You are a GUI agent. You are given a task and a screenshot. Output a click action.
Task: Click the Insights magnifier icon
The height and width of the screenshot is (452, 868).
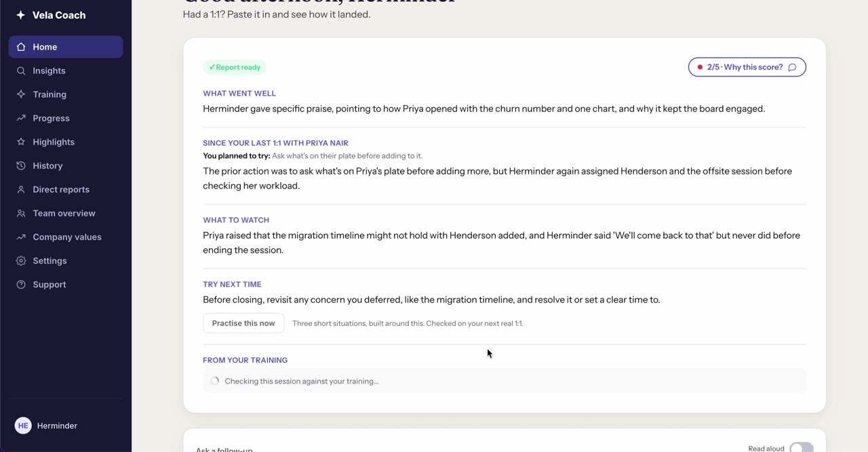coord(21,71)
